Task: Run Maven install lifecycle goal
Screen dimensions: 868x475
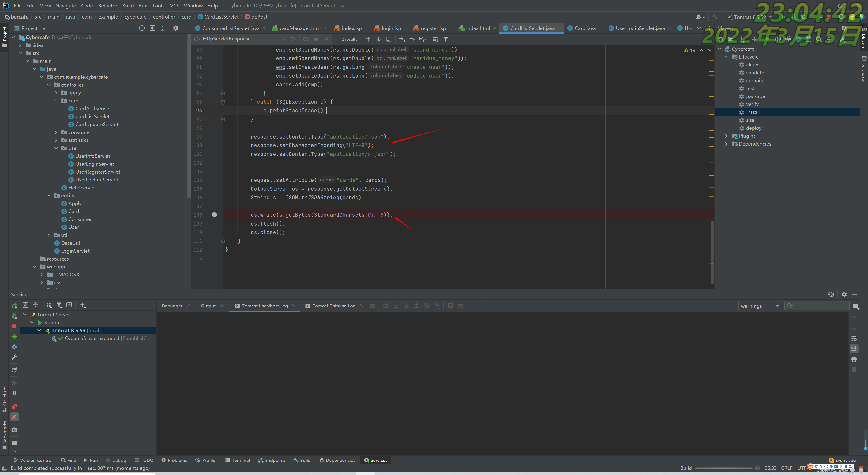Action: coord(752,112)
